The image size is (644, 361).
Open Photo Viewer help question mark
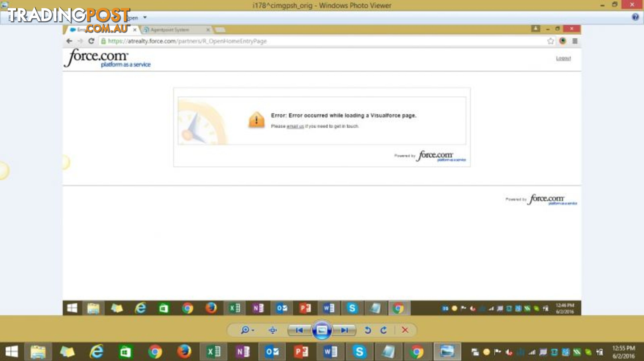tap(635, 17)
